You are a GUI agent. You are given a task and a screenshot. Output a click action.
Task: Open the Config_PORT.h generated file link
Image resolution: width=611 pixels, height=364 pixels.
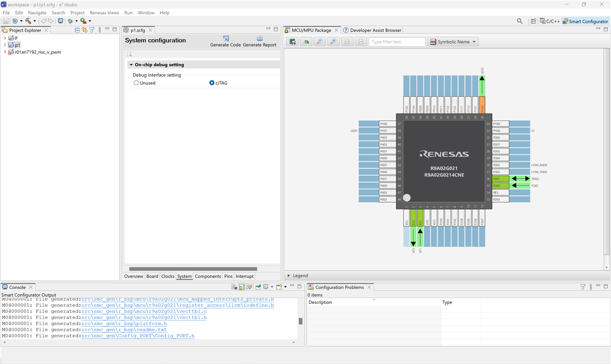[x=138, y=336]
